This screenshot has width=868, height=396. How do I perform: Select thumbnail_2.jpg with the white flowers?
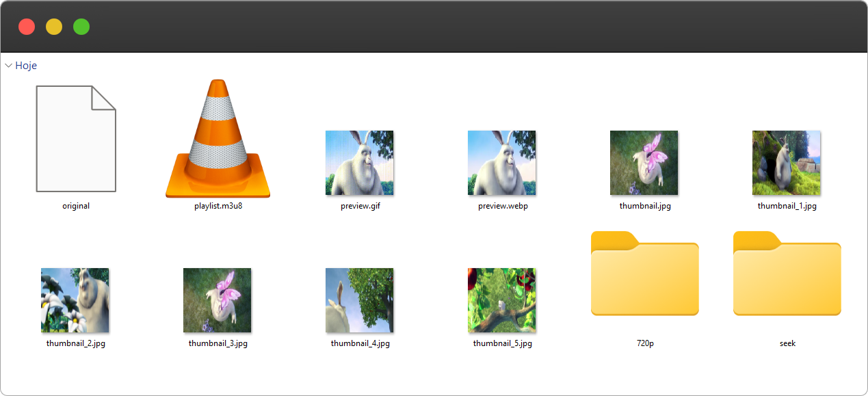[x=75, y=300]
